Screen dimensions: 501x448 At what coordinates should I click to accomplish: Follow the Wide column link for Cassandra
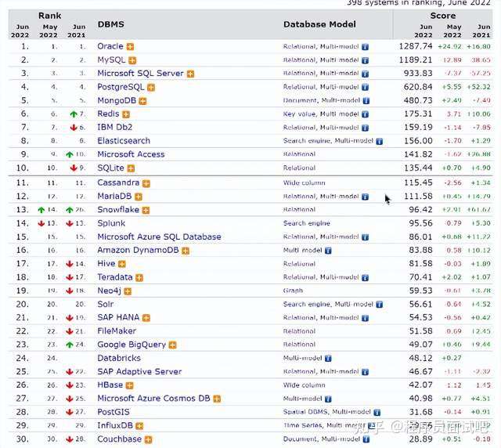pos(305,183)
